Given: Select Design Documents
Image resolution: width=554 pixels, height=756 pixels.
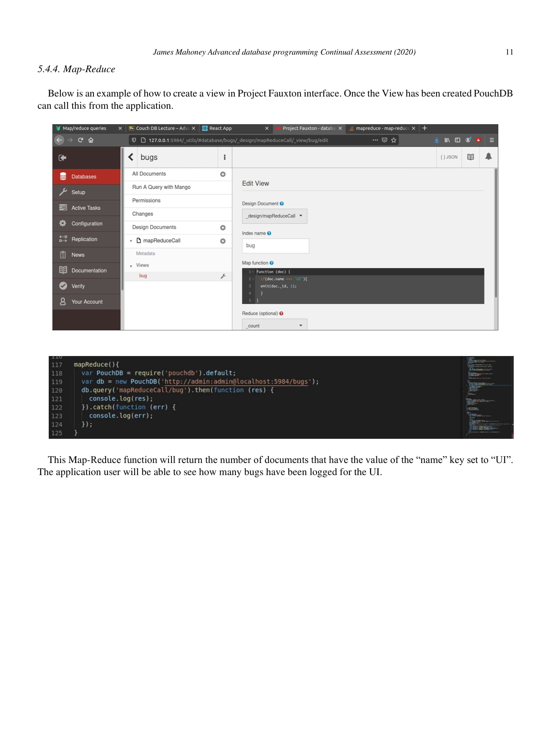Looking at the screenshot, I should pyautogui.click(x=154, y=227).
